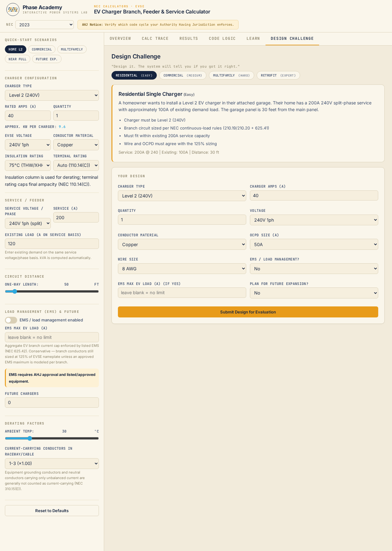Image resolution: width=392 pixels, height=551 pixels.
Task: Click Your Design Quantity field
Action: click(x=182, y=220)
